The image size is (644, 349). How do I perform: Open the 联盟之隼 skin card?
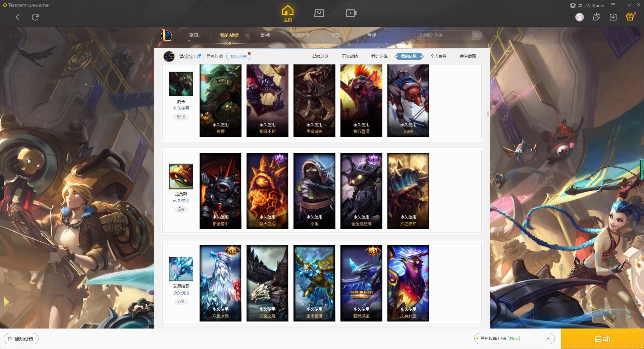[267, 284]
